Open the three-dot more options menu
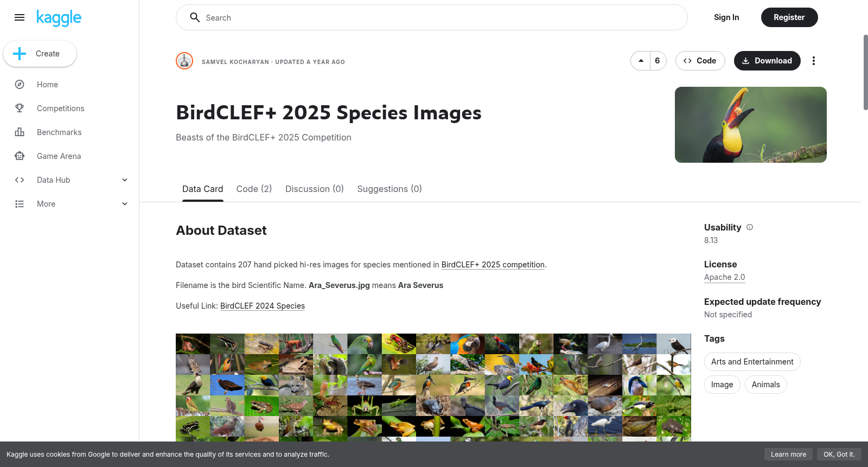868x467 pixels. tap(814, 61)
